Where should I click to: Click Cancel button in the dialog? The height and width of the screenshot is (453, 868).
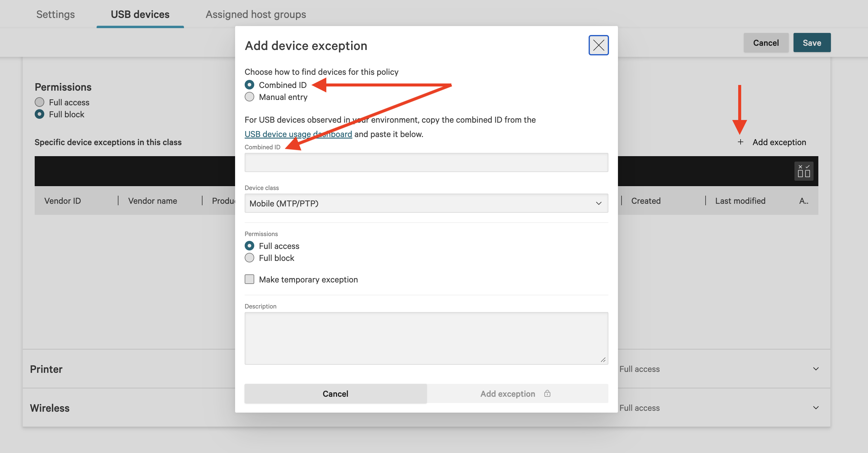(335, 393)
